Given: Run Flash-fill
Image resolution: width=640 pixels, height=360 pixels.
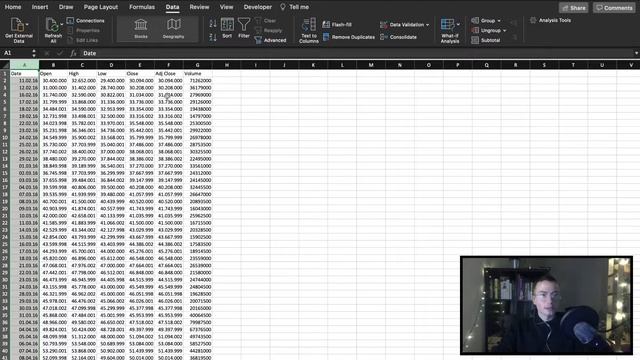Looking at the screenshot, I should [337, 24].
